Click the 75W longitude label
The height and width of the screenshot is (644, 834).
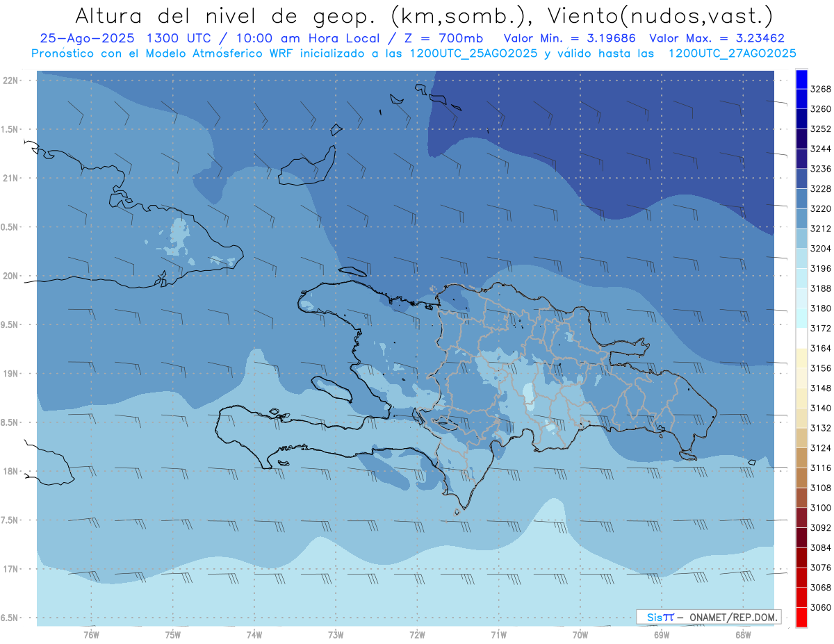pyautogui.click(x=173, y=634)
